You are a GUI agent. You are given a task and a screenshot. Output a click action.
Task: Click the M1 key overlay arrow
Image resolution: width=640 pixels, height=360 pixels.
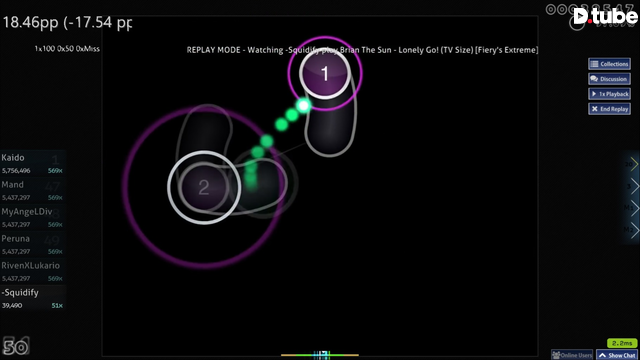click(631, 208)
